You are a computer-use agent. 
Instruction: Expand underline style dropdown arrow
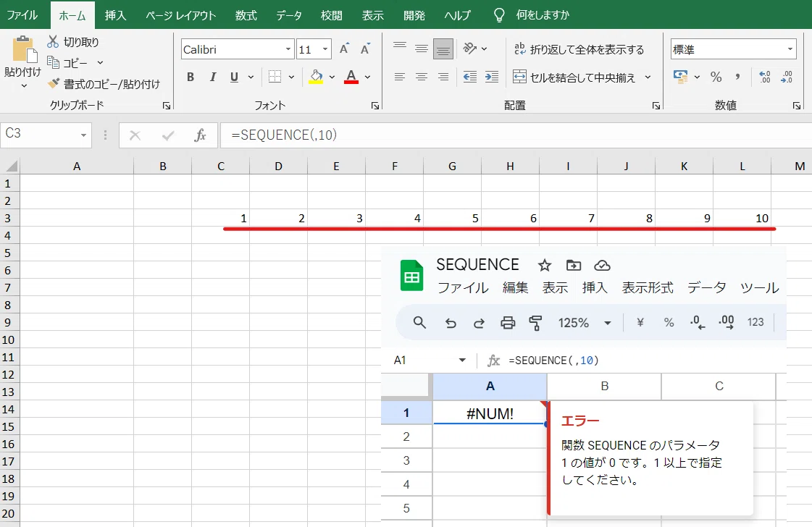click(x=251, y=77)
